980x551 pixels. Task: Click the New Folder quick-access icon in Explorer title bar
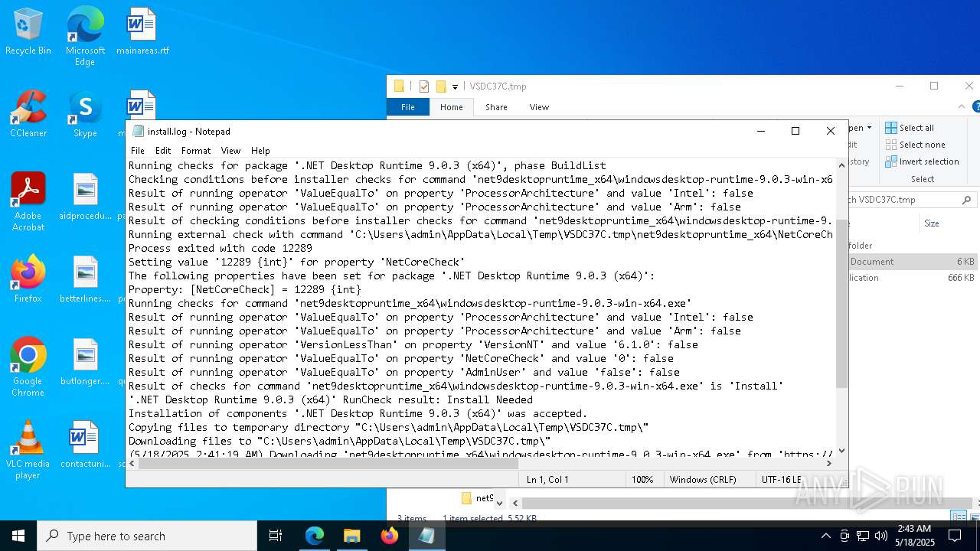coord(441,86)
